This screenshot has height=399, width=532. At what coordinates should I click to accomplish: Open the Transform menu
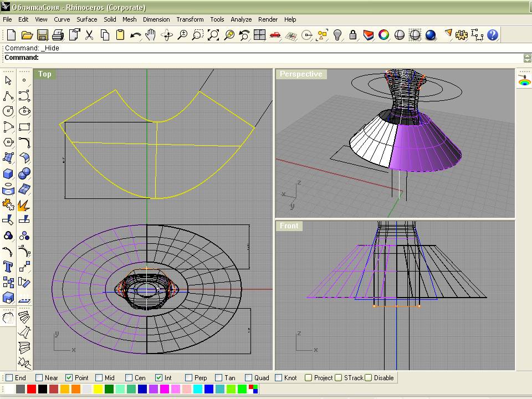[x=190, y=19]
